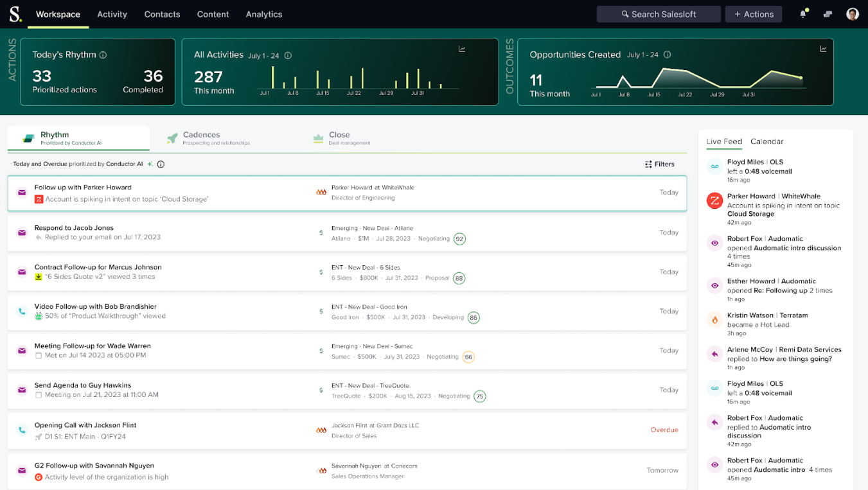Viewport: 868px width, 490px height.
Task: Switch to the Cadences tab
Action: pos(208,138)
